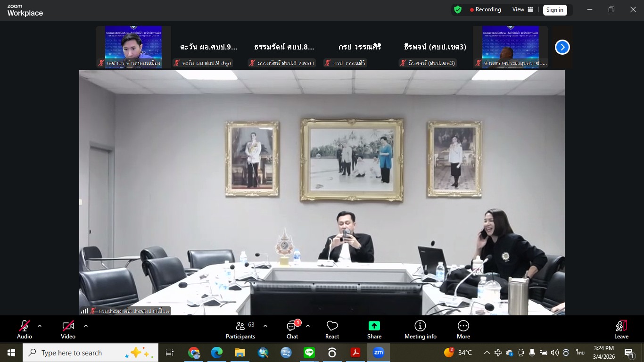The image size is (644, 362).
Task: Select the first participant video thumbnail
Action: 133,47
